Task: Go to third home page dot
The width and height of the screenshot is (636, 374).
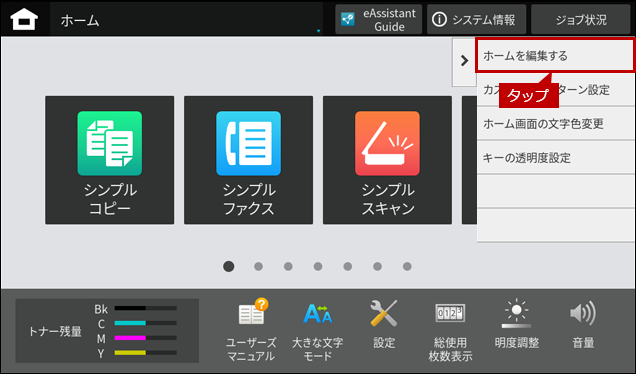Action: point(288,267)
